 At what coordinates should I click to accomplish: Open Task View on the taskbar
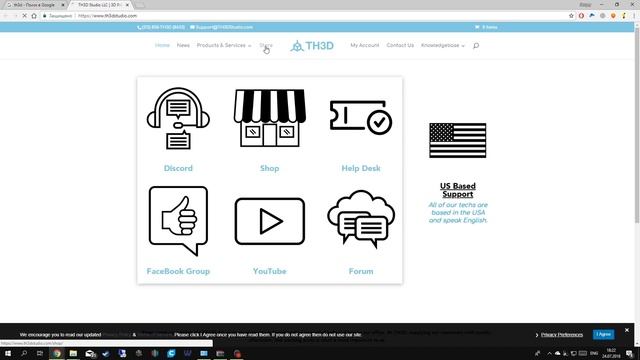click(40, 353)
